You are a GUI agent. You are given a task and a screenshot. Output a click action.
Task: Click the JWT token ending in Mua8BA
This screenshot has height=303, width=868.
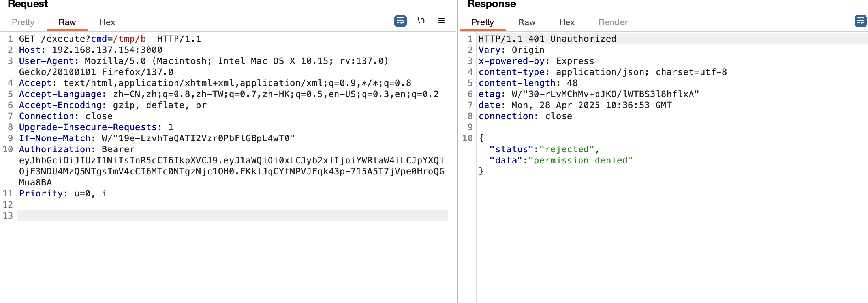tap(231, 171)
